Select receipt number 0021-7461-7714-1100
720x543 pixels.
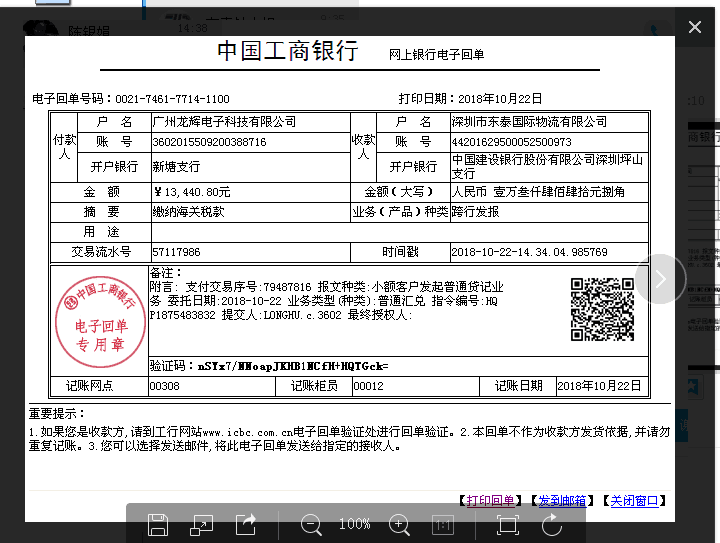tap(172, 99)
